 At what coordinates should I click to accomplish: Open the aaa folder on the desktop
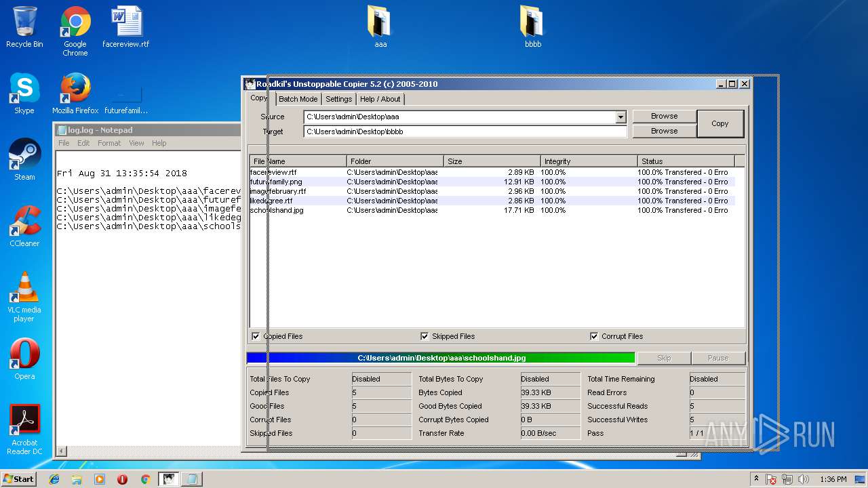coord(380,27)
